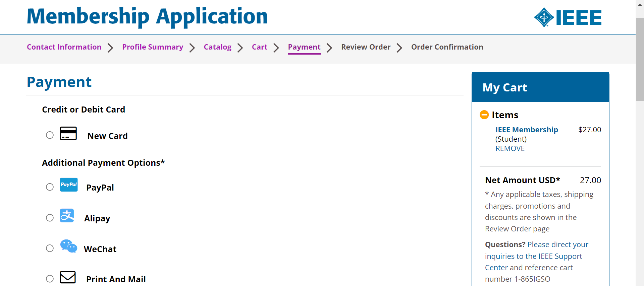Click the Print And Mail label
This screenshot has height=286, width=644.
pyautogui.click(x=116, y=279)
